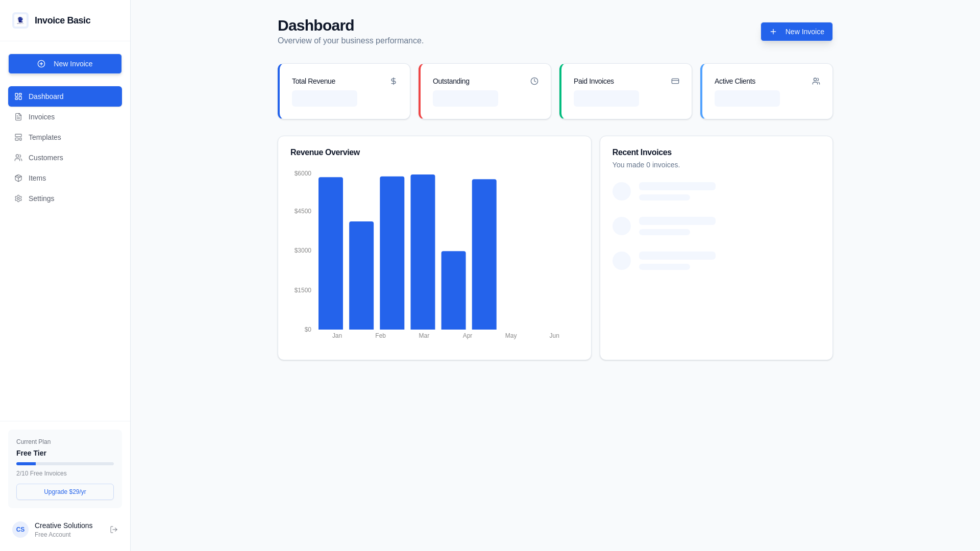Click the clock icon on Outstanding card
980x551 pixels.
coord(534,81)
